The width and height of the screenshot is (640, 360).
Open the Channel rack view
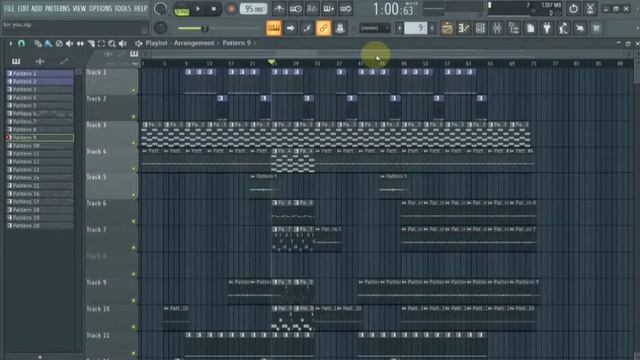tap(480, 28)
